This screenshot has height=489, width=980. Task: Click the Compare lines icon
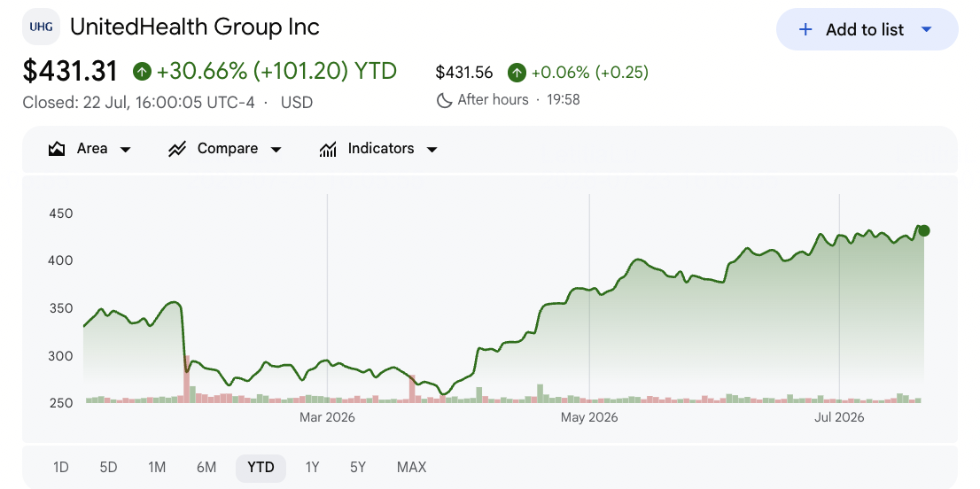tap(177, 149)
